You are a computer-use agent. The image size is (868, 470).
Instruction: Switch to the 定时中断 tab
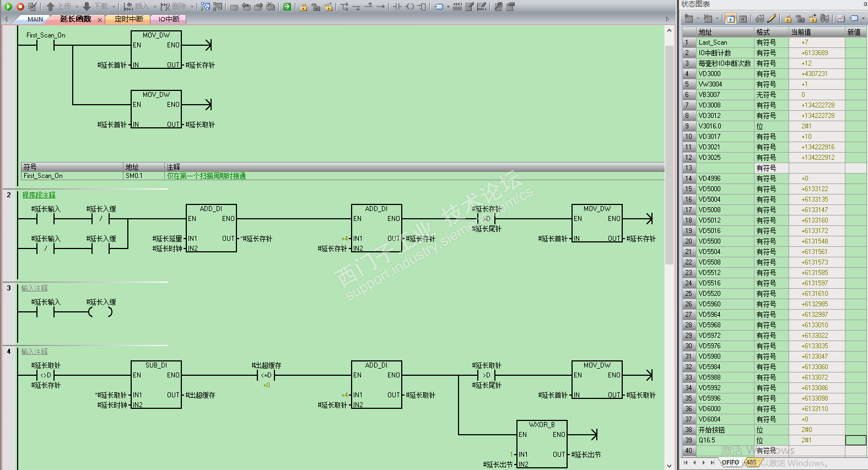click(129, 19)
